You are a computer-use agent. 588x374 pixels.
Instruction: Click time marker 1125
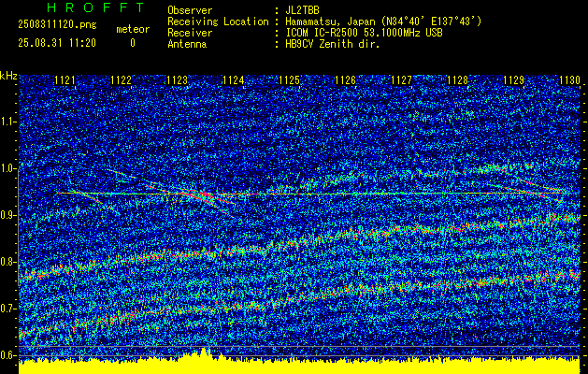pyautogui.click(x=290, y=79)
